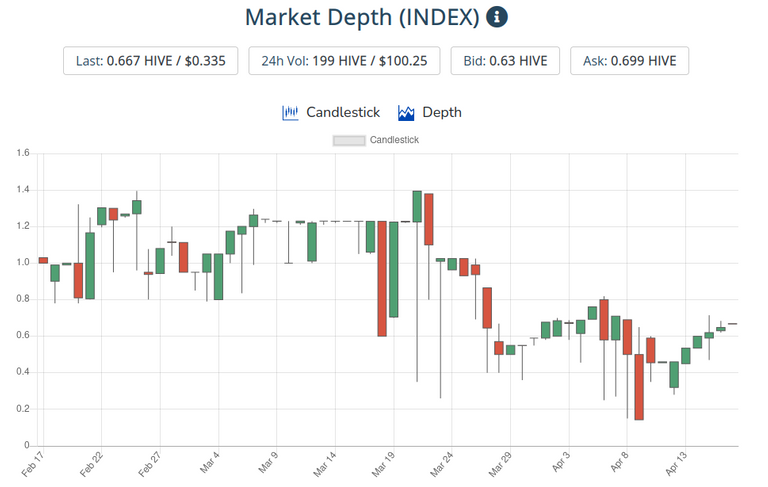Screen dimensions: 768x487
Task: Click the Candlestick chart icon
Action: click(290, 113)
